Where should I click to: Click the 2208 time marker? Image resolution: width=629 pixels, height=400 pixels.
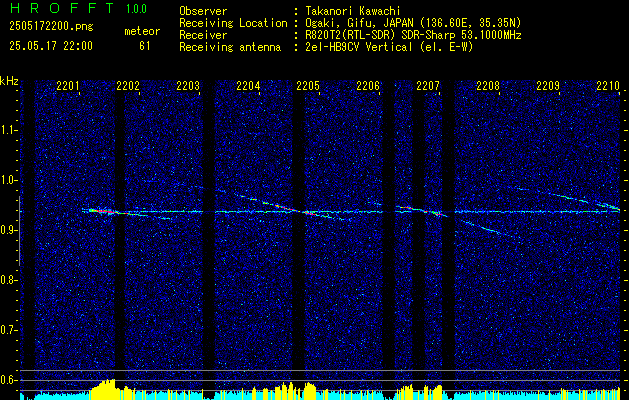tap(488, 86)
